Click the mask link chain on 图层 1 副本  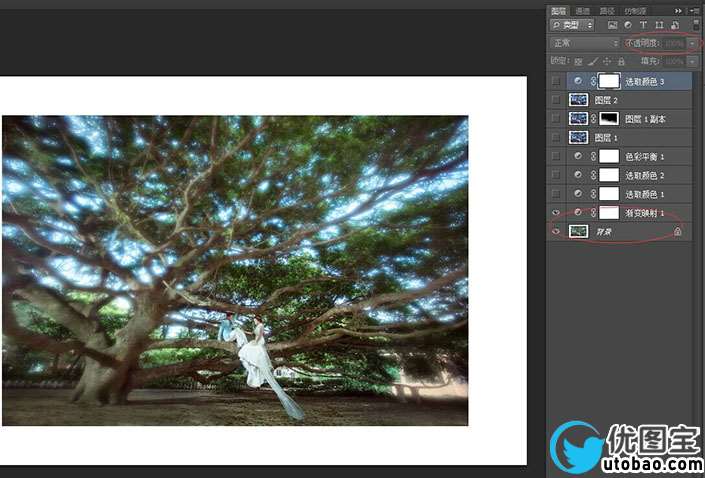pyautogui.click(x=593, y=119)
